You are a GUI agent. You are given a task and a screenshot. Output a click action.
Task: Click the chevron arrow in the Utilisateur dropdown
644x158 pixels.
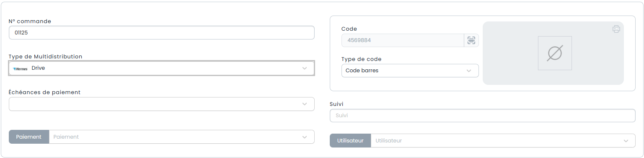(626, 141)
